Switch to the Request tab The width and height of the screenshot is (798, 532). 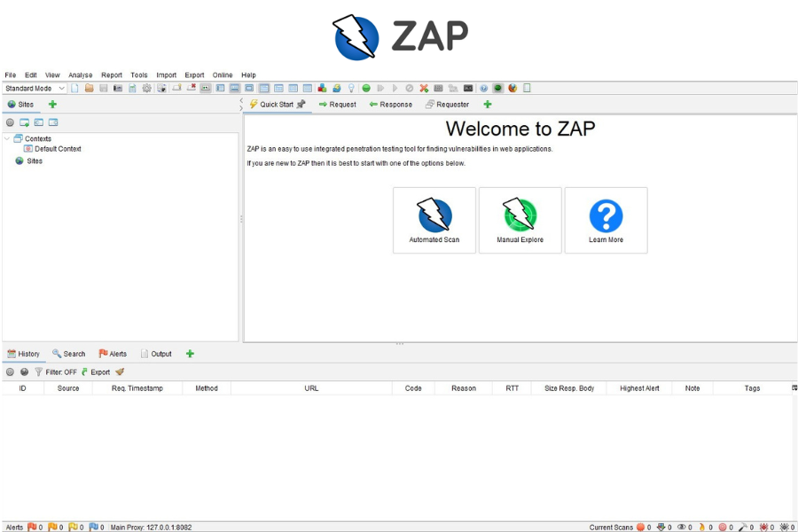click(338, 105)
